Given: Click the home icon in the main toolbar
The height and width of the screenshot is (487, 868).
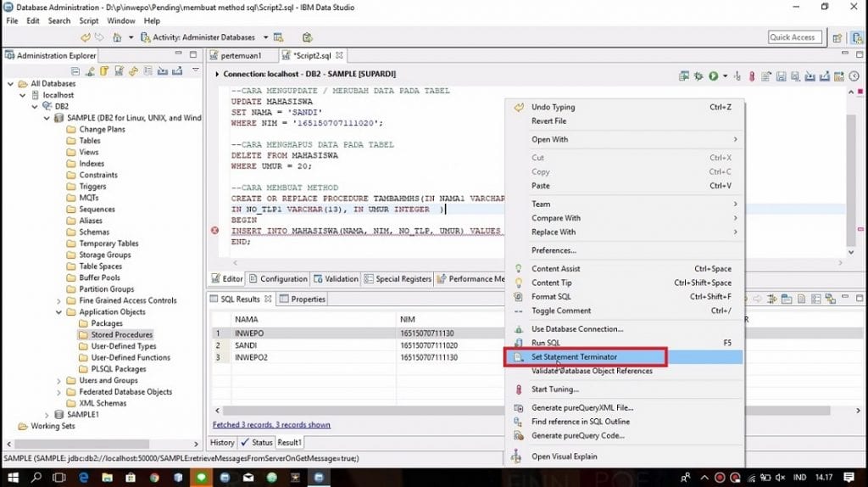Looking at the screenshot, I should [x=117, y=37].
